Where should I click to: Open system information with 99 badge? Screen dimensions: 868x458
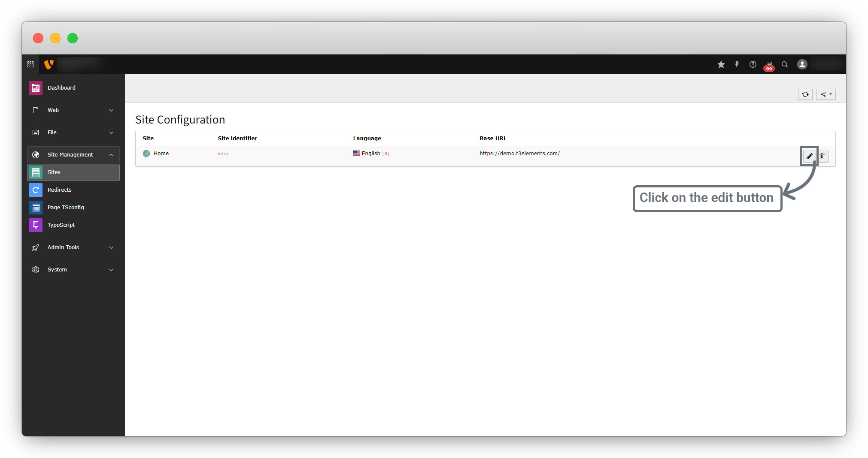[x=768, y=65]
